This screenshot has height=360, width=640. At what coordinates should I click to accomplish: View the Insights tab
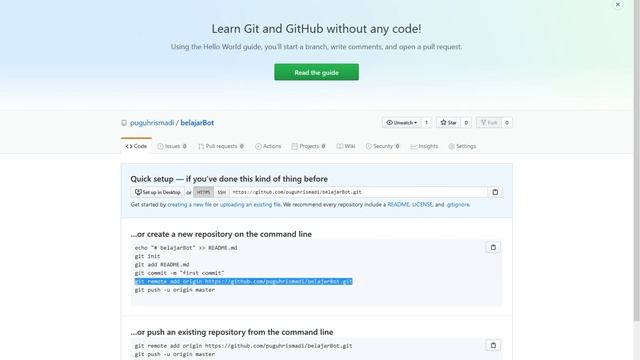[x=424, y=146]
